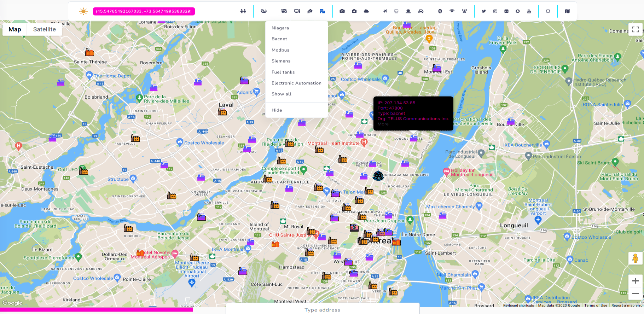Open Terms of Use link
This screenshot has height=314, width=644.
(596, 306)
